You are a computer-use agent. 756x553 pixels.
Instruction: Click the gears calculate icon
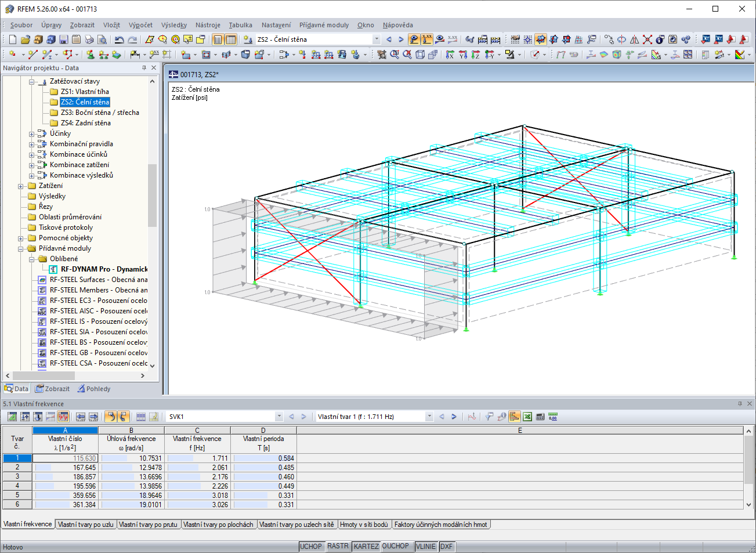pos(686,39)
